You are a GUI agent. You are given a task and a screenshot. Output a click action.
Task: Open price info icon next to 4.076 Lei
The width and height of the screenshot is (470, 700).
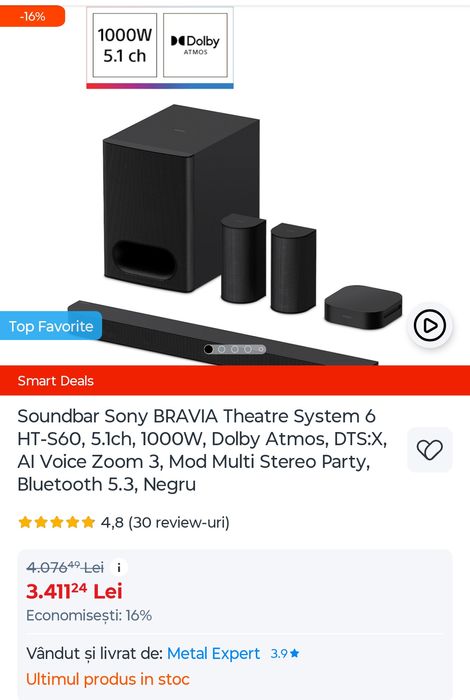coord(119,567)
